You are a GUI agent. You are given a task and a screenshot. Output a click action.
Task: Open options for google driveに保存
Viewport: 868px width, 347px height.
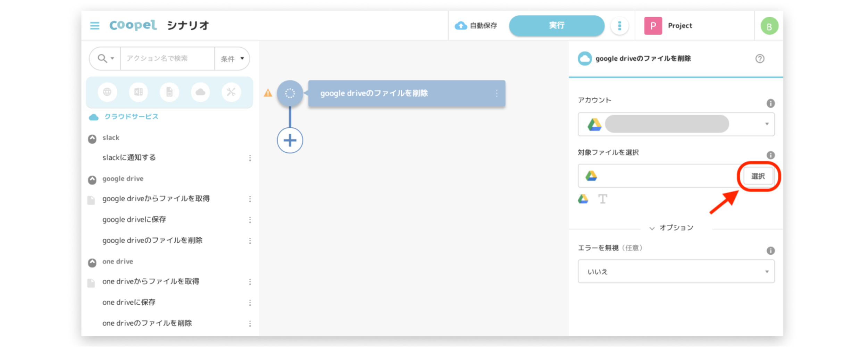point(250,220)
